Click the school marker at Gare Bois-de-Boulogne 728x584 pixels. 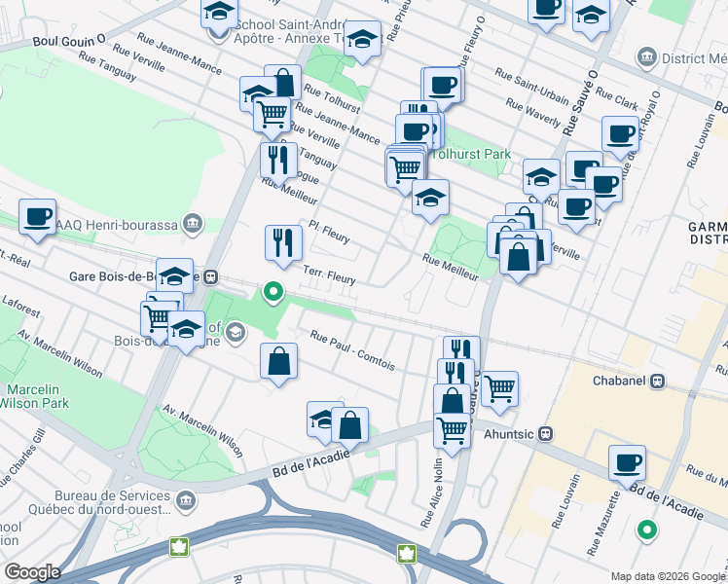(x=174, y=276)
